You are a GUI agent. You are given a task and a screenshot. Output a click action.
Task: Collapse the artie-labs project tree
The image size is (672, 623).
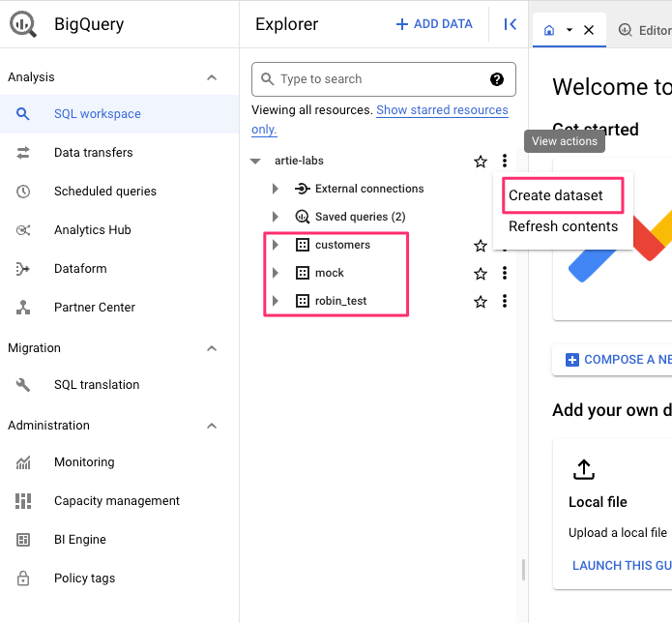click(x=256, y=162)
